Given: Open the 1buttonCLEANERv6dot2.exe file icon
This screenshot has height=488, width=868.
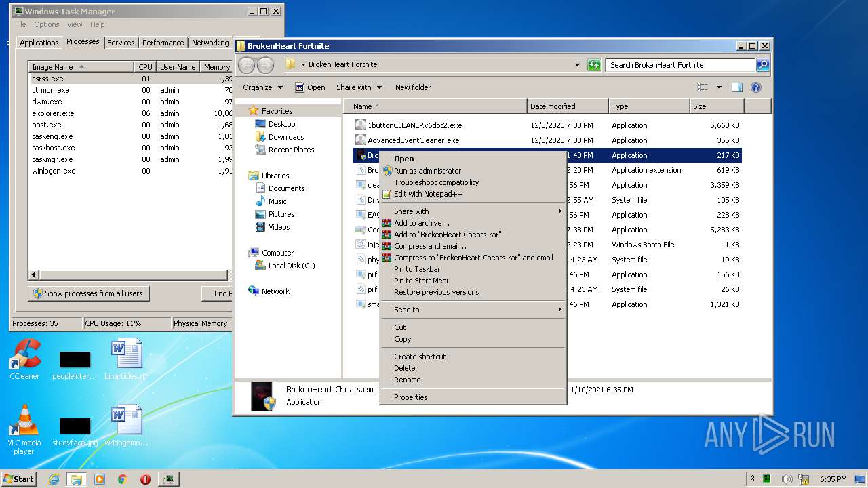Looking at the screenshot, I should pyautogui.click(x=361, y=125).
